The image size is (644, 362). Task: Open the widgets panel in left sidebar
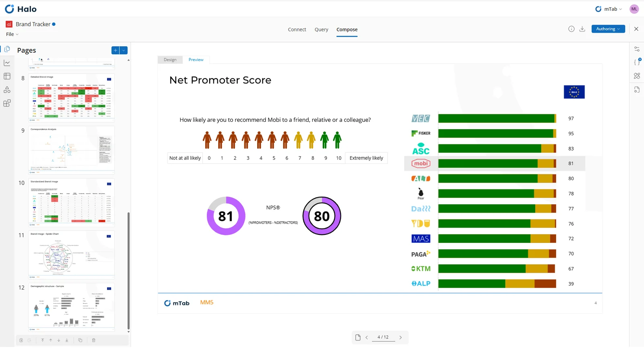tap(7, 103)
